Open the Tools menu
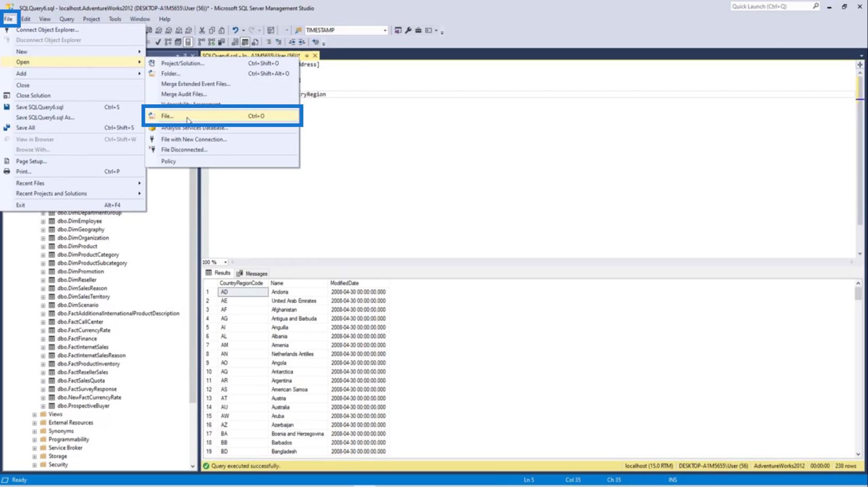This screenshot has width=868, height=487. click(115, 19)
